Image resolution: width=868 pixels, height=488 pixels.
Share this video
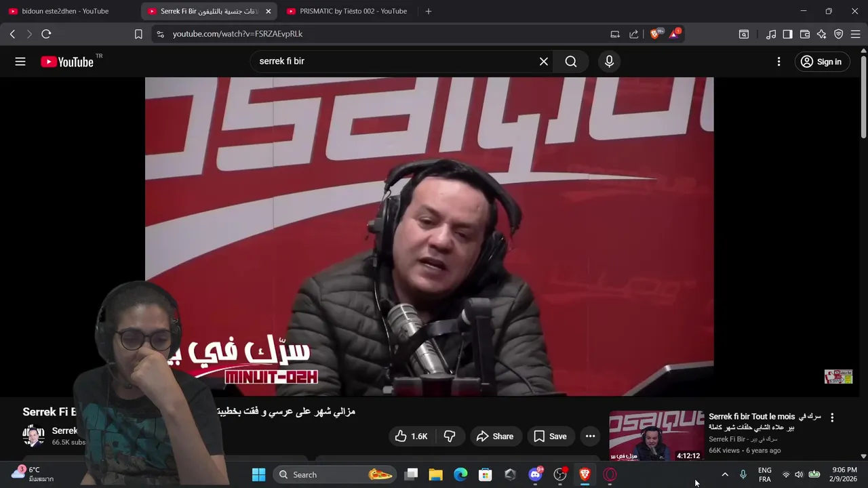click(495, 436)
